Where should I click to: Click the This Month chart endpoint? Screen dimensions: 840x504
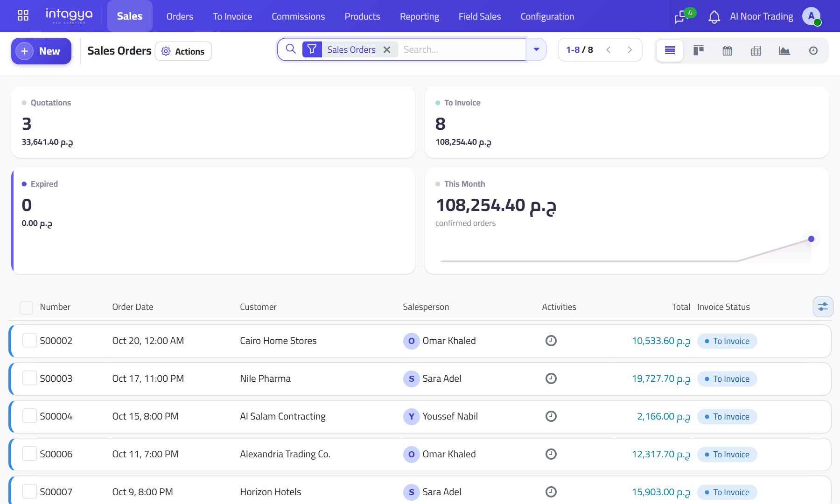[811, 239]
